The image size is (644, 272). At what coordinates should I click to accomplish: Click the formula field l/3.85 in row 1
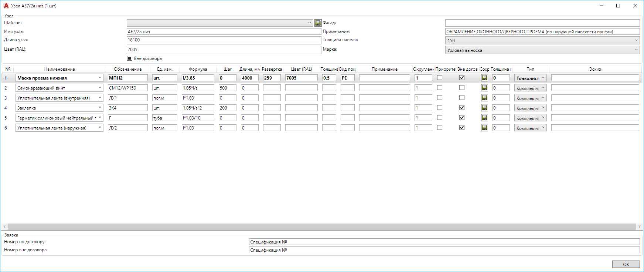198,78
